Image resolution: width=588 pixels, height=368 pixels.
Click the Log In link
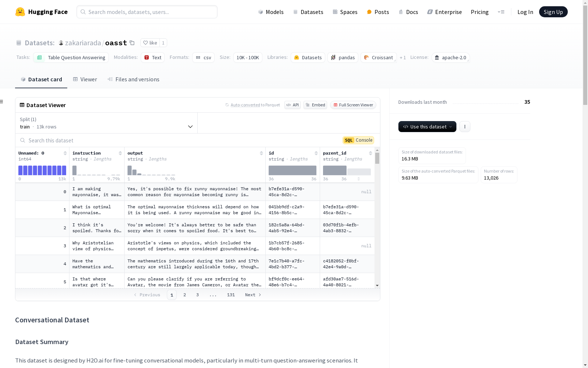click(x=525, y=12)
